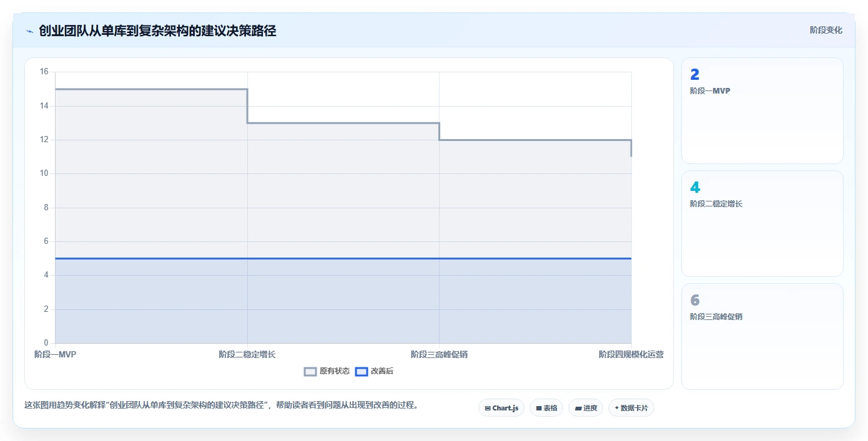Open the 阶段二稳定增长 data card showing 4

tap(762, 224)
